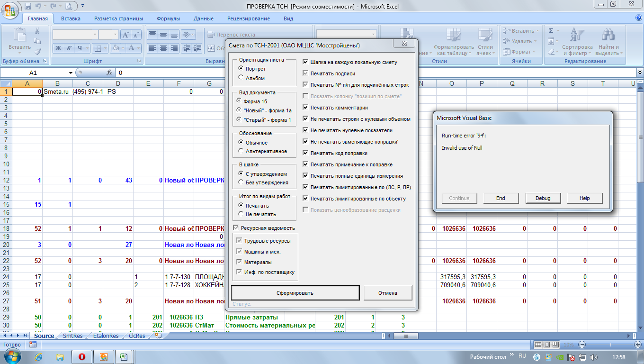
Task: Click the Cut scissors icon
Action: tap(37, 31)
